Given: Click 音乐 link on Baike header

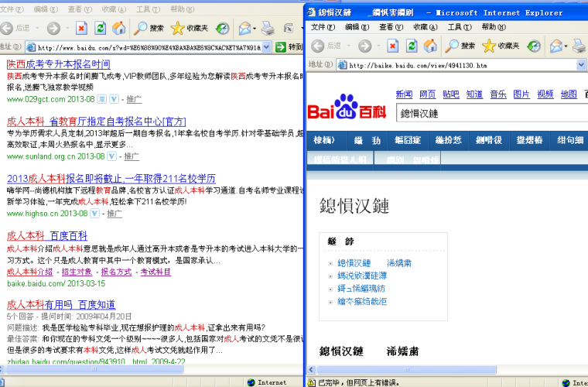Looking at the screenshot, I should [x=498, y=94].
